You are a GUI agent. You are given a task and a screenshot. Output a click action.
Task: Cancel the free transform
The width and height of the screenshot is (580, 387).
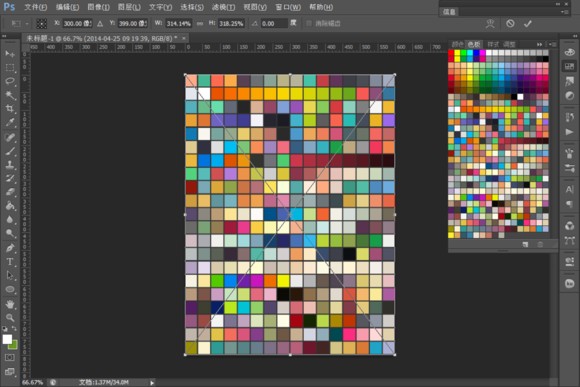click(x=510, y=24)
